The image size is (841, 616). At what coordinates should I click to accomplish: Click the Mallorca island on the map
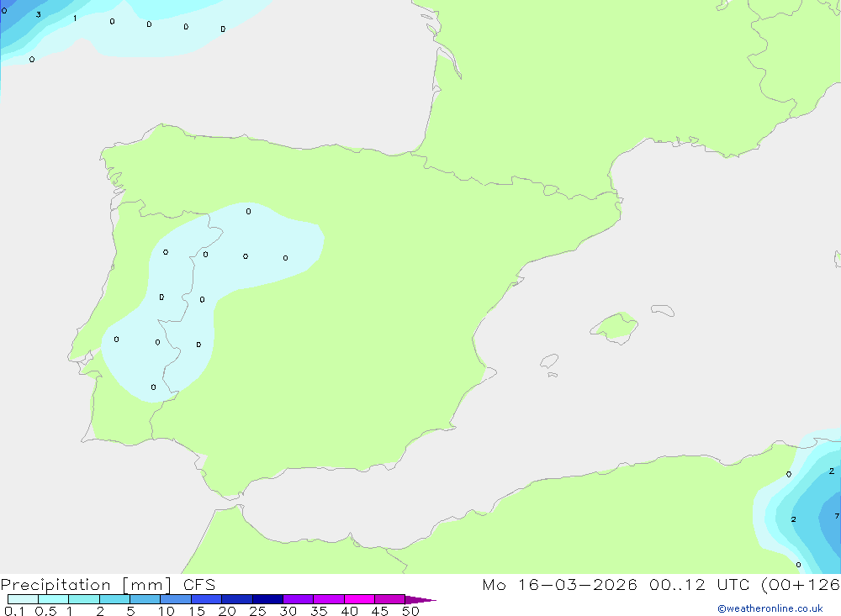point(615,327)
